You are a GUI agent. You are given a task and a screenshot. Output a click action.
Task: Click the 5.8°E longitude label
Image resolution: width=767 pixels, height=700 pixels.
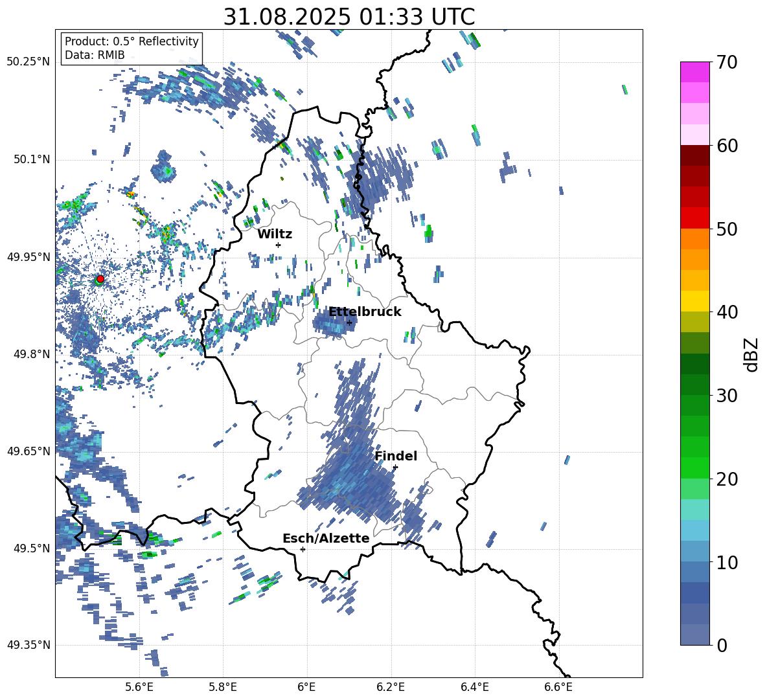point(223,687)
